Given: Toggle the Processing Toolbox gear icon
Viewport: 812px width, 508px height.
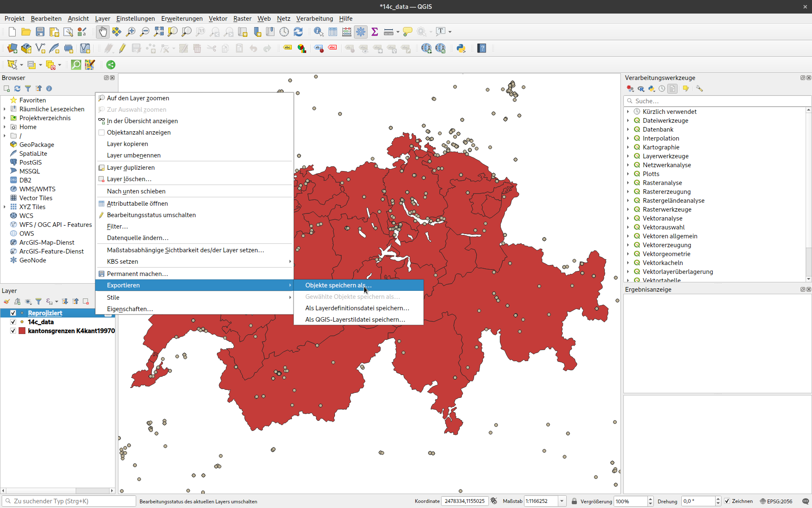Looking at the screenshot, I should pos(361,32).
